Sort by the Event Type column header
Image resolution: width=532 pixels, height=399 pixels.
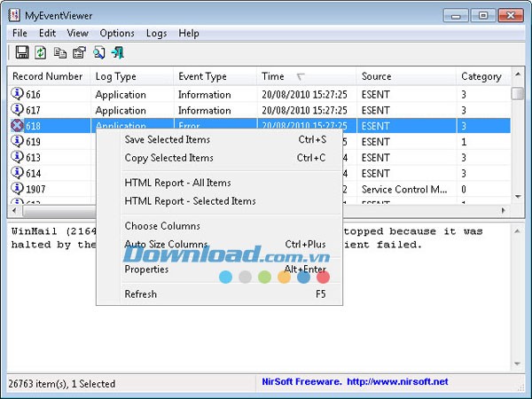(x=215, y=76)
